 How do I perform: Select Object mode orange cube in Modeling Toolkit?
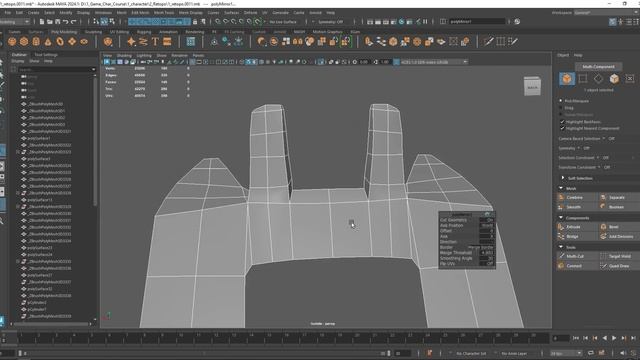(567, 79)
